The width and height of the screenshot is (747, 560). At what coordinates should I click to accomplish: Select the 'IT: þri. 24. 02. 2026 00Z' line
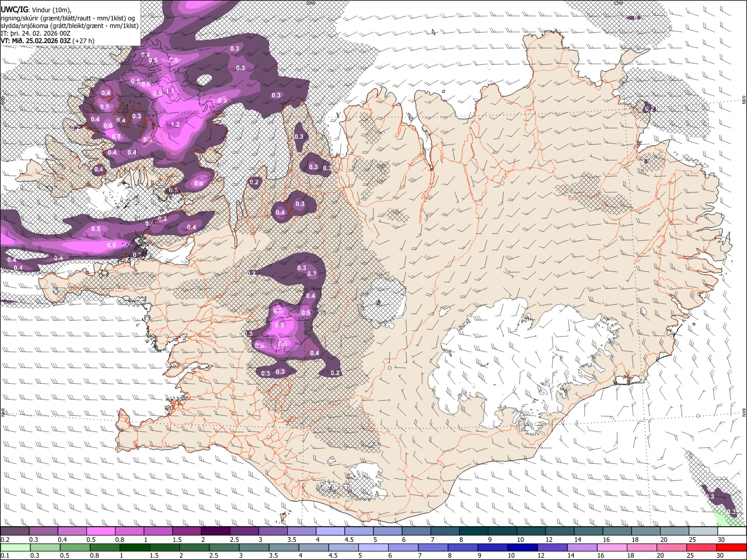tap(36, 33)
